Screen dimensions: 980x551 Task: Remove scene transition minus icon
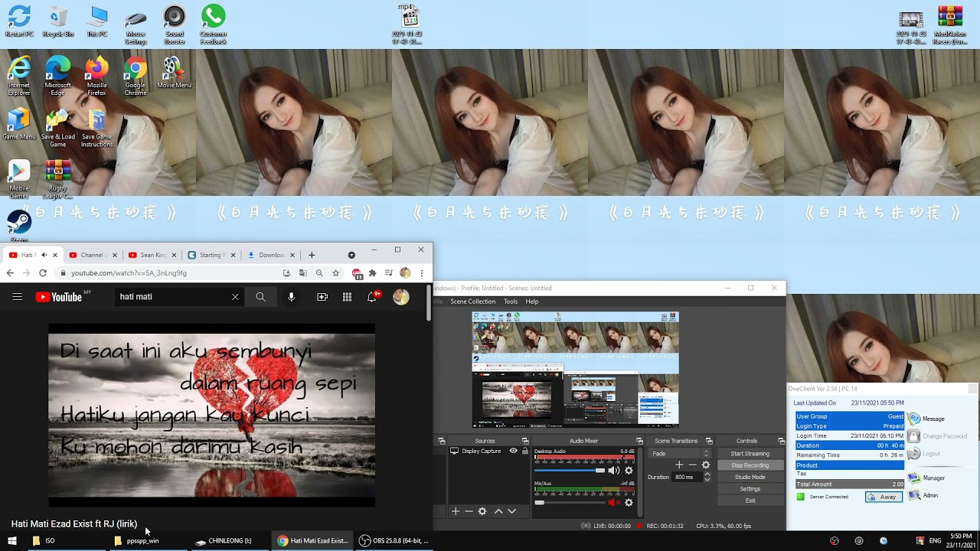[x=693, y=465]
